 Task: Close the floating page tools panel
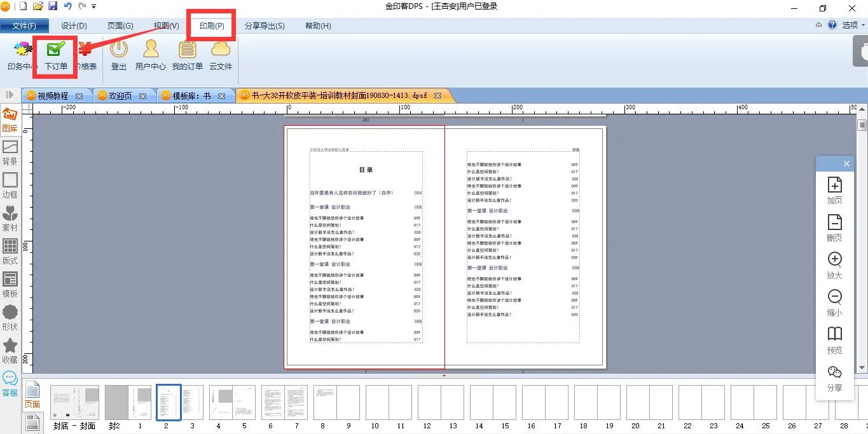(x=846, y=163)
